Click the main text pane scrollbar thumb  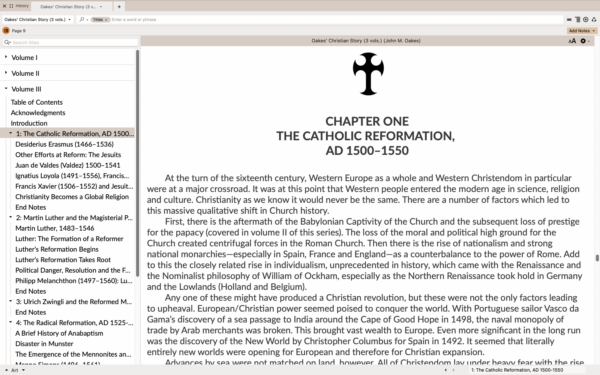pos(597,258)
